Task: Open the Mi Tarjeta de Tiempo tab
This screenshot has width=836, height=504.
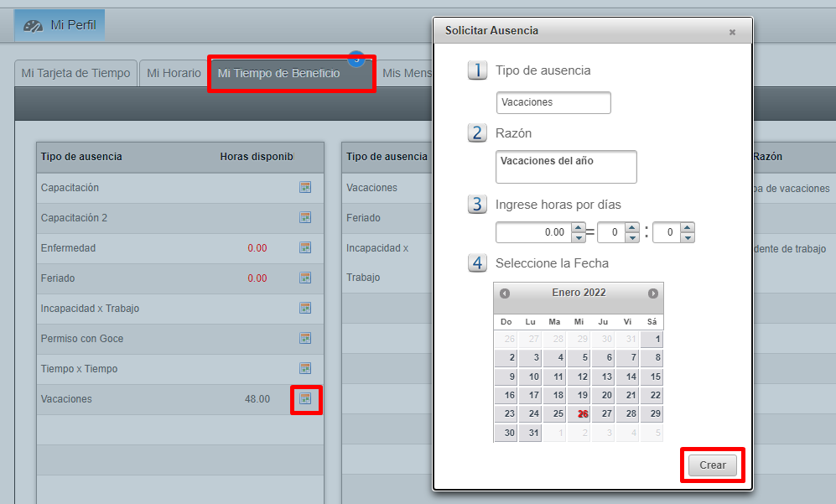Action: (75, 73)
